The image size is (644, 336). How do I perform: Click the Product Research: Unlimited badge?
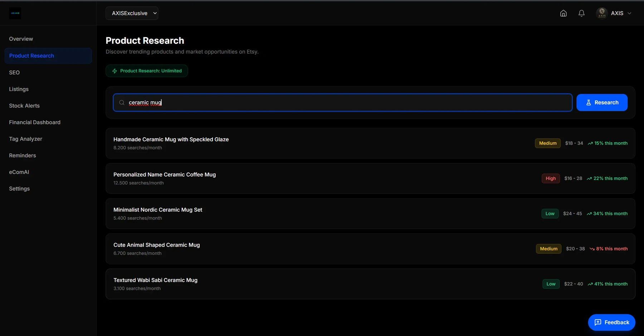147,71
